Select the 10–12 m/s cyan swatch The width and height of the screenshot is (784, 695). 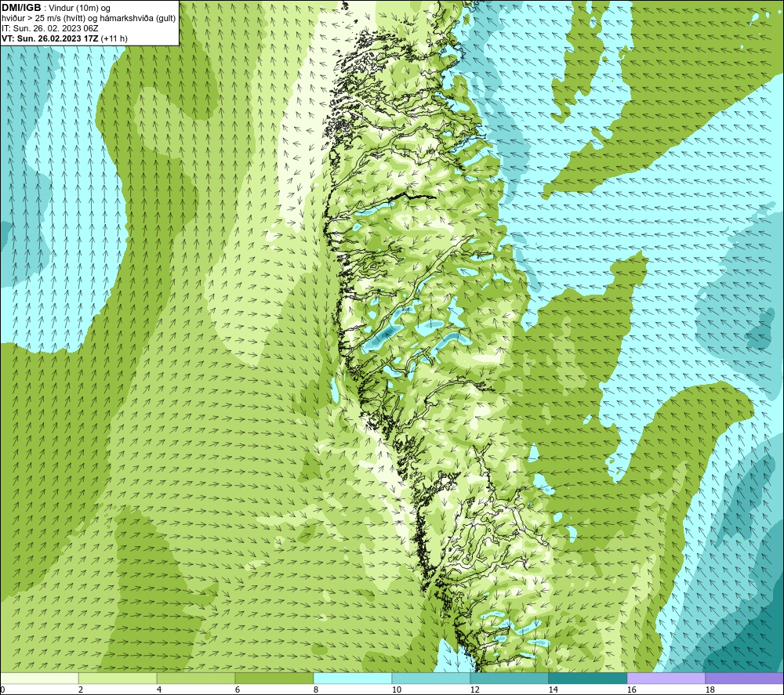pyautogui.click(x=431, y=678)
